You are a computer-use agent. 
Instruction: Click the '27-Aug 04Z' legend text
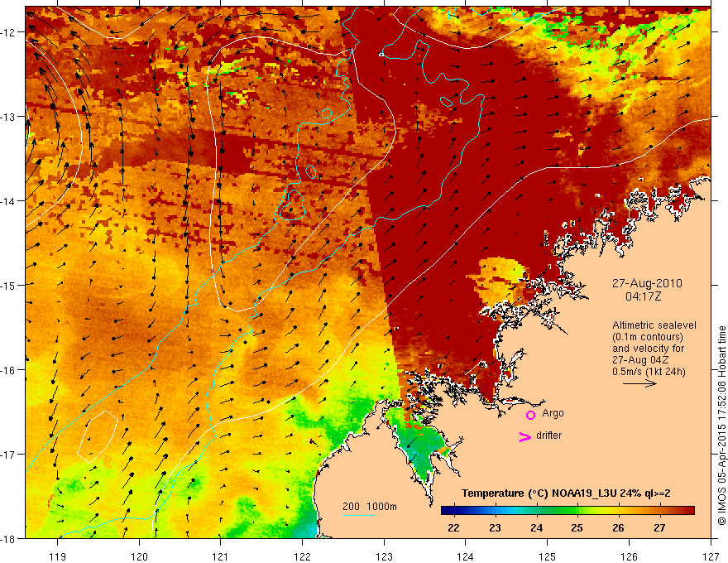click(639, 360)
